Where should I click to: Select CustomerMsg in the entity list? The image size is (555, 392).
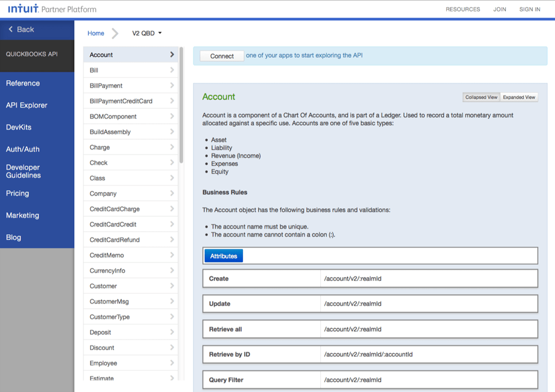coord(131,301)
